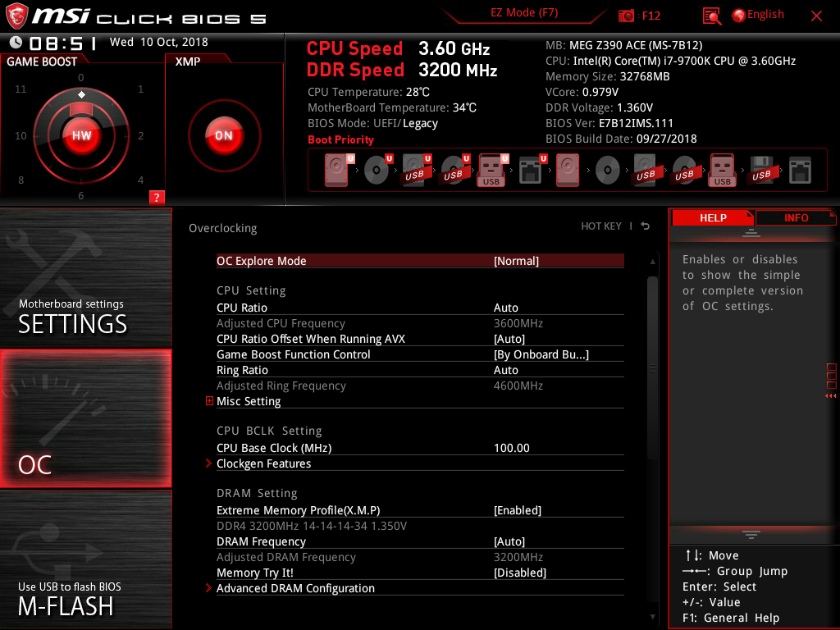Click the DDR4 3200MHz 14-14-14-34 1.350V line
840x630 pixels.
pyautogui.click(x=311, y=526)
